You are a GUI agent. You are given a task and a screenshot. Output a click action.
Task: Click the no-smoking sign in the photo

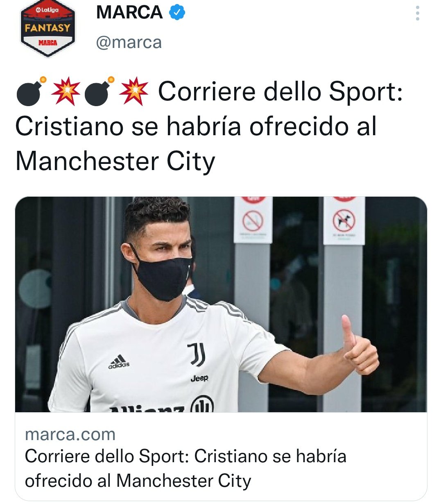[253, 222]
